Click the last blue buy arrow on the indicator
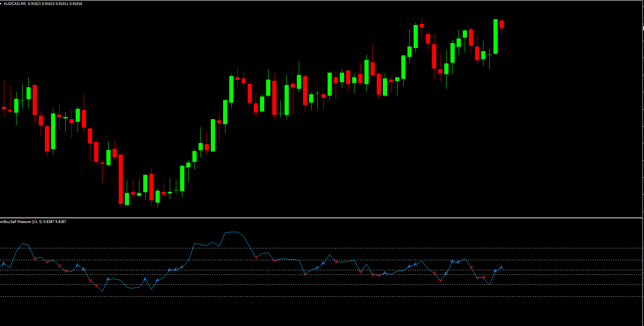The width and height of the screenshot is (644, 326). pos(502,267)
